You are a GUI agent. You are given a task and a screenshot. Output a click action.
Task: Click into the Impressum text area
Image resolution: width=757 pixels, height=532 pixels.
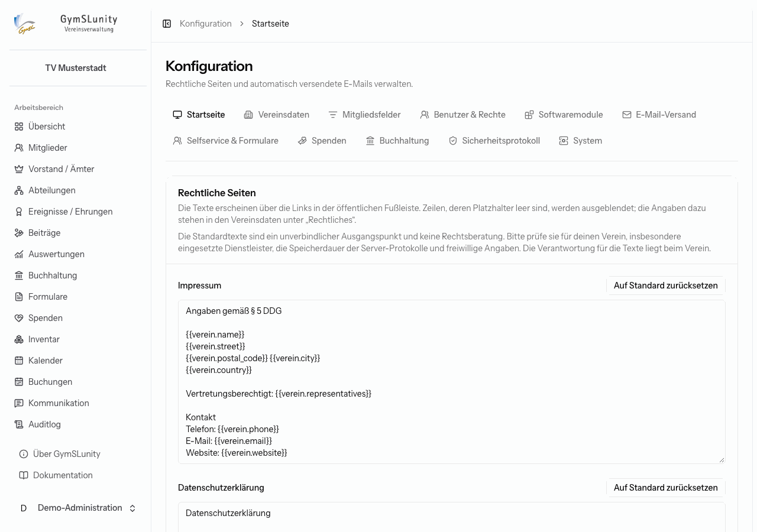coord(452,382)
